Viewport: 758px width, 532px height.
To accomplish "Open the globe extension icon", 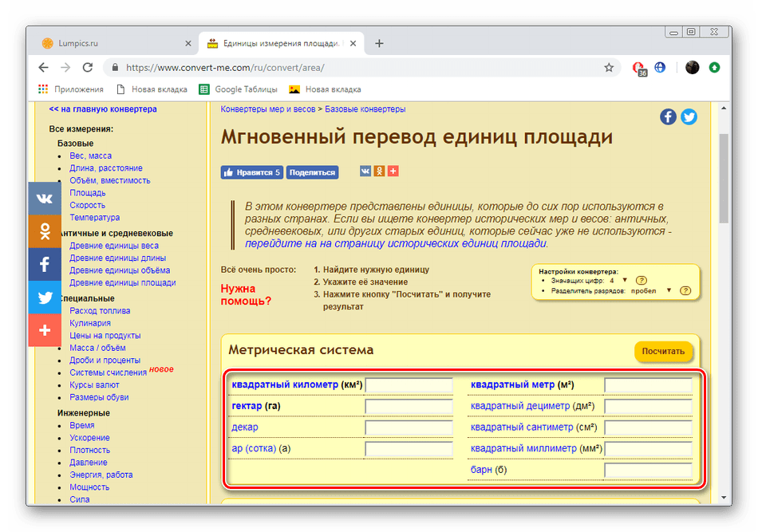I will pos(660,67).
